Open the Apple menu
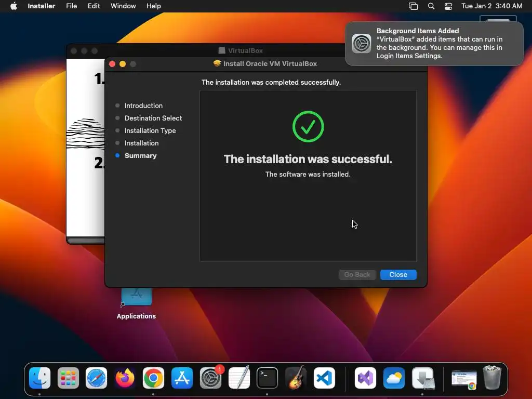The height and width of the screenshot is (399, 532). (x=14, y=6)
